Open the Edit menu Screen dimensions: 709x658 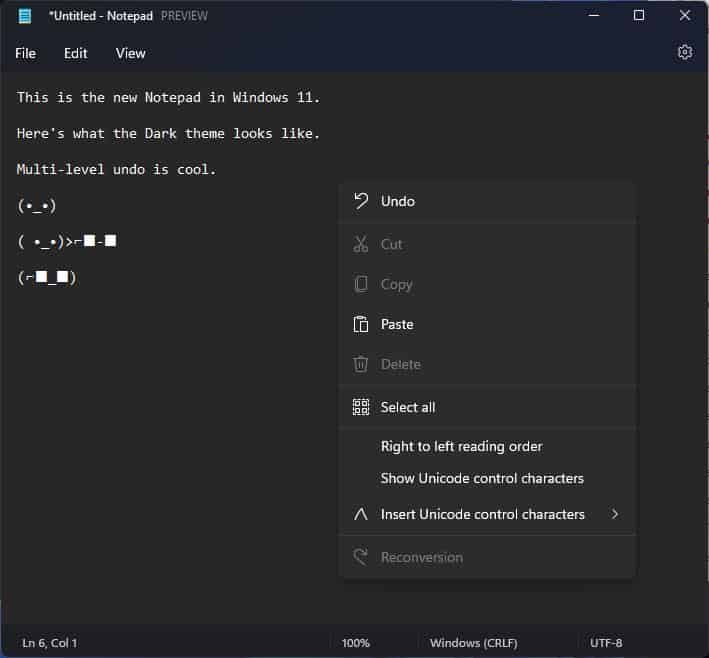pyautogui.click(x=76, y=53)
